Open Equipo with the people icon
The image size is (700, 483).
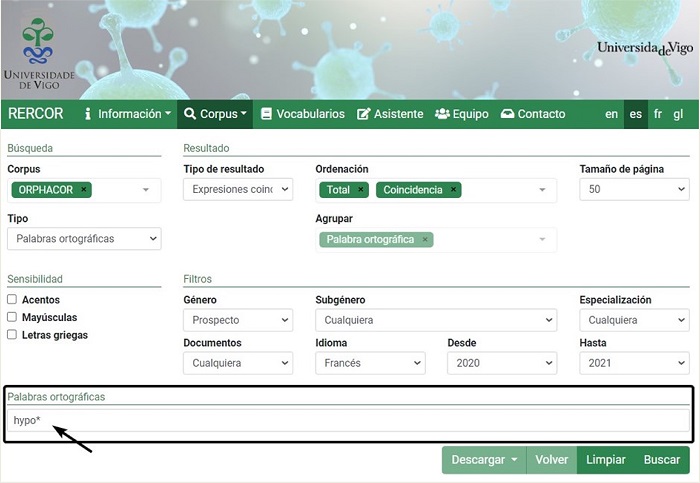click(x=461, y=114)
